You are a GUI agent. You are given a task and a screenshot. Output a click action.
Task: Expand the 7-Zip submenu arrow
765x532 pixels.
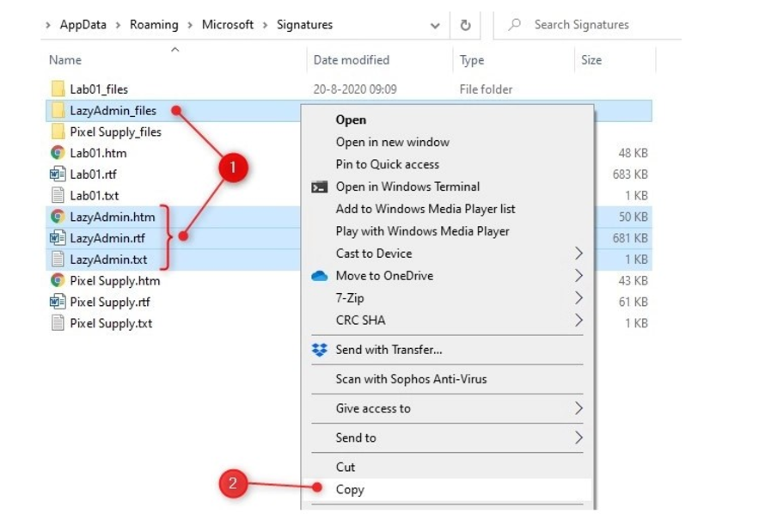point(578,298)
